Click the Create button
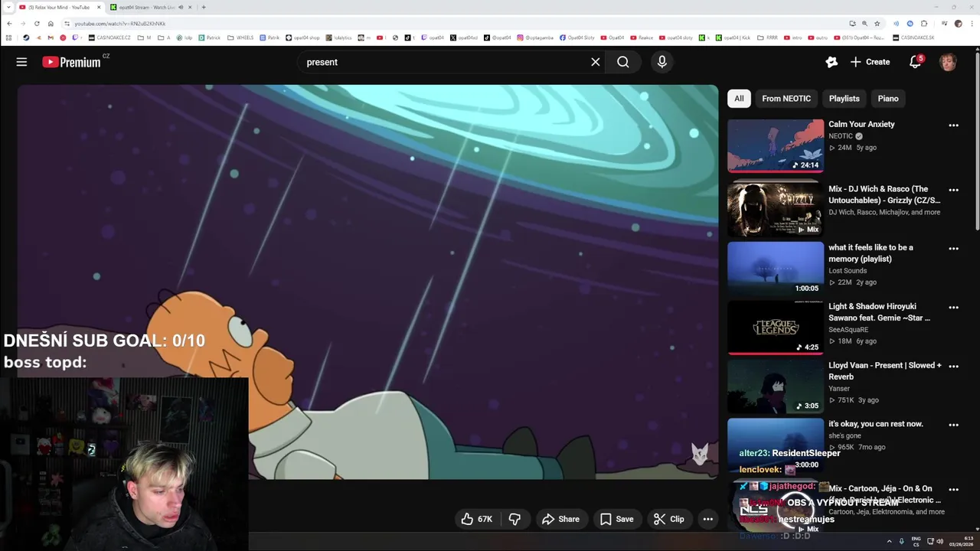 pyautogui.click(x=870, y=62)
